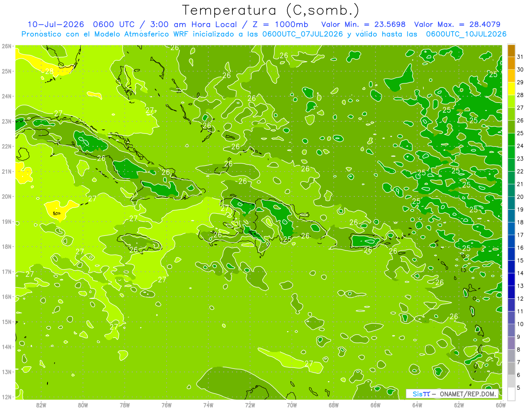Click the 24 label on the color scale

(x=520, y=146)
